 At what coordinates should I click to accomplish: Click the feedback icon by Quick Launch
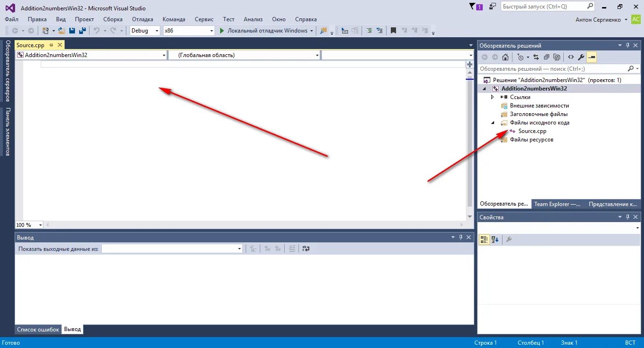pyautogui.click(x=493, y=7)
